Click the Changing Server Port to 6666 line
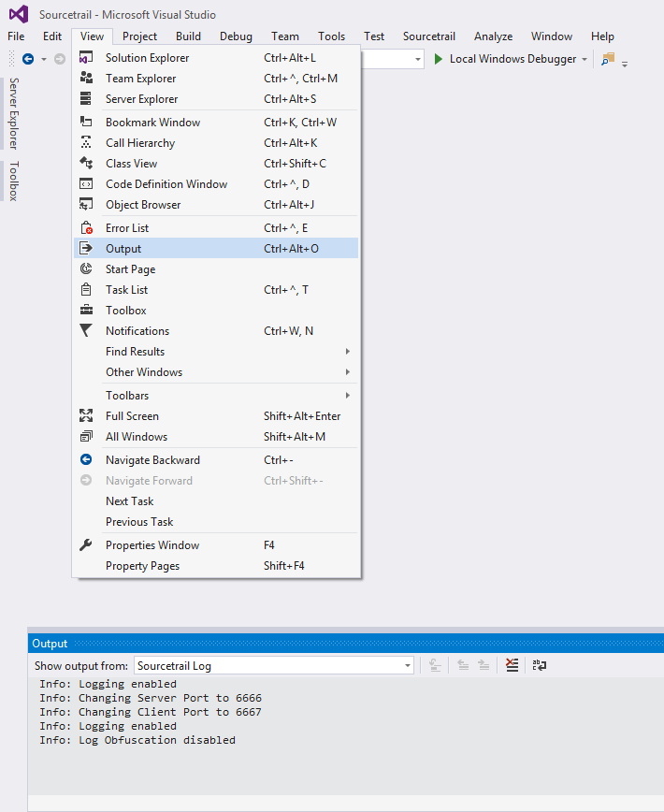The height and width of the screenshot is (812, 664). (x=150, y=698)
